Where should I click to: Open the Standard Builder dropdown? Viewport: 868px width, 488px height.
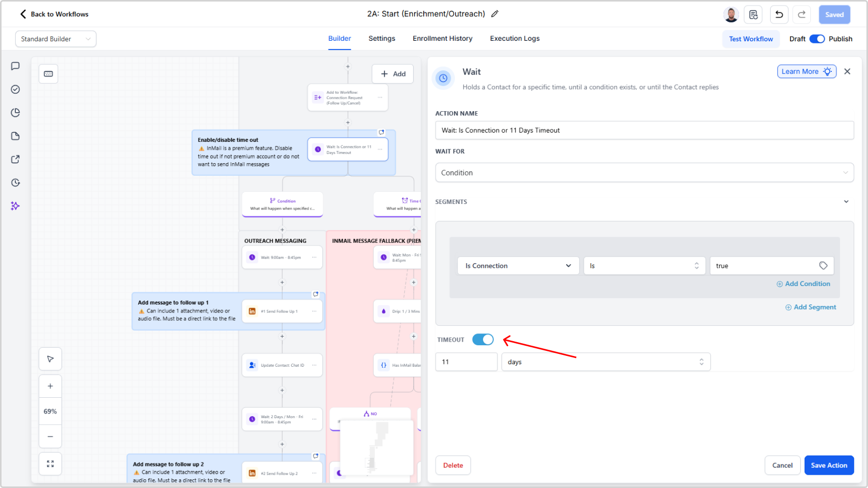(56, 39)
